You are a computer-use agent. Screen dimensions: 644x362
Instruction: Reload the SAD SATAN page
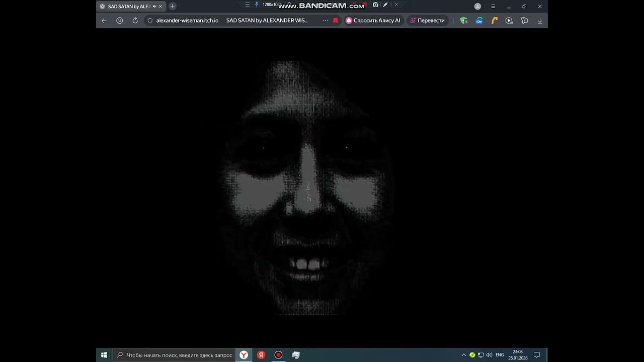click(135, 21)
